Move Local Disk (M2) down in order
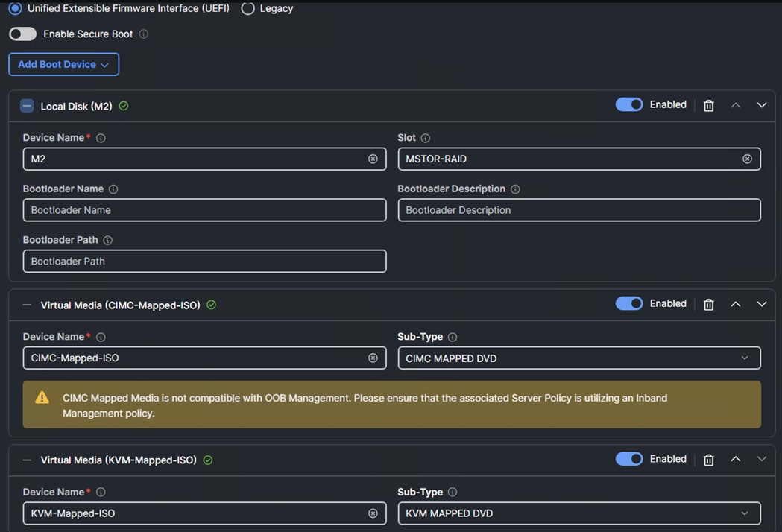This screenshot has width=782, height=532. coord(762,105)
